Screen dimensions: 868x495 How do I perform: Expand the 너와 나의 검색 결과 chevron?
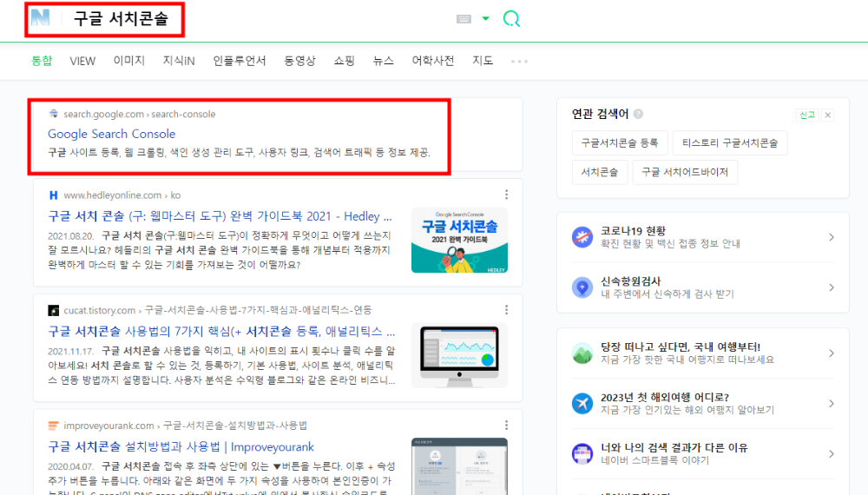[x=831, y=453]
